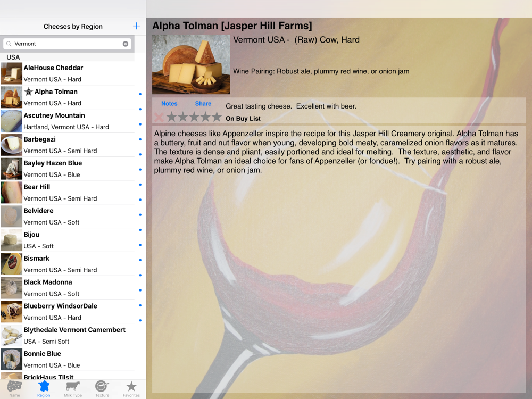Click the Bayley Hazen Blue thumbnail
This screenshot has height=399, width=532.
[12, 169]
